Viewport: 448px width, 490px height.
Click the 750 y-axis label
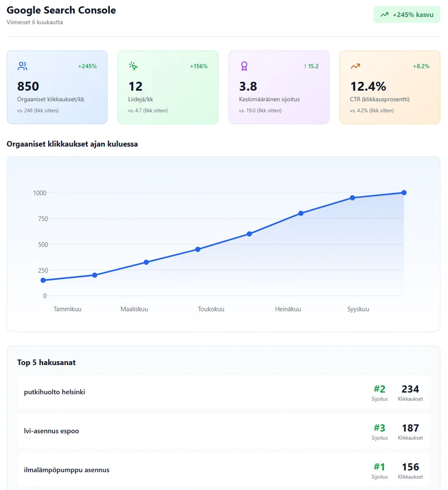tap(43, 219)
